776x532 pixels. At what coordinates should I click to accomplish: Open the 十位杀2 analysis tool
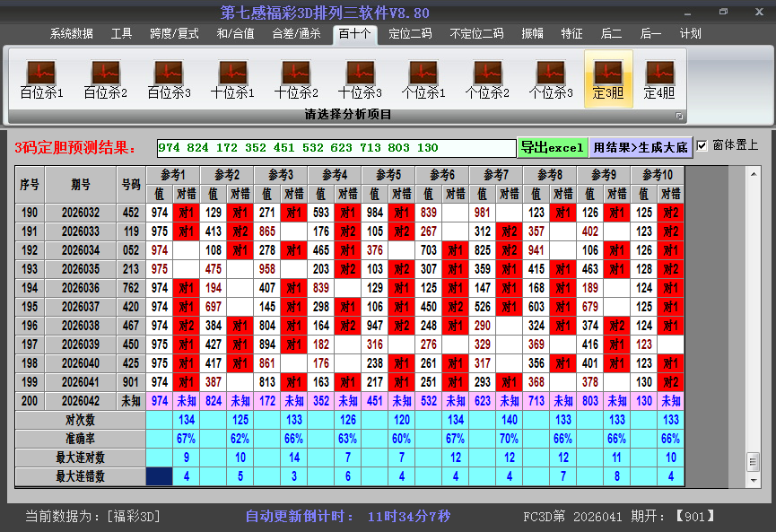297,76
